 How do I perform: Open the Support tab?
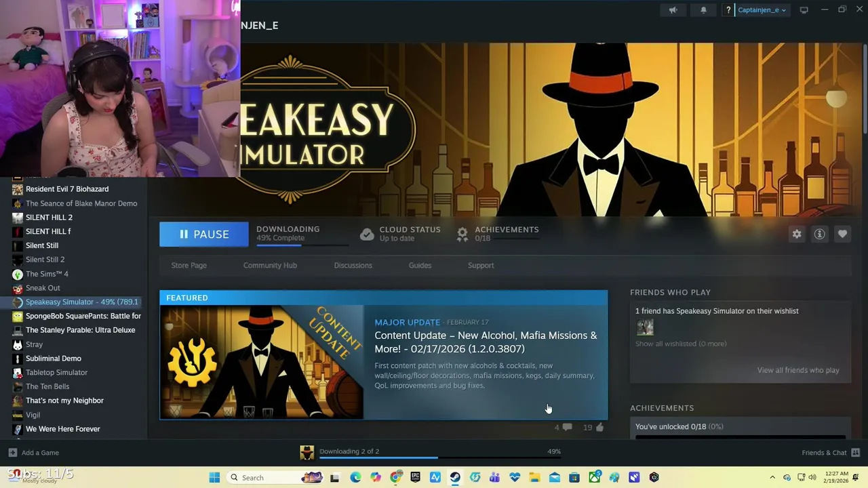pos(481,265)
